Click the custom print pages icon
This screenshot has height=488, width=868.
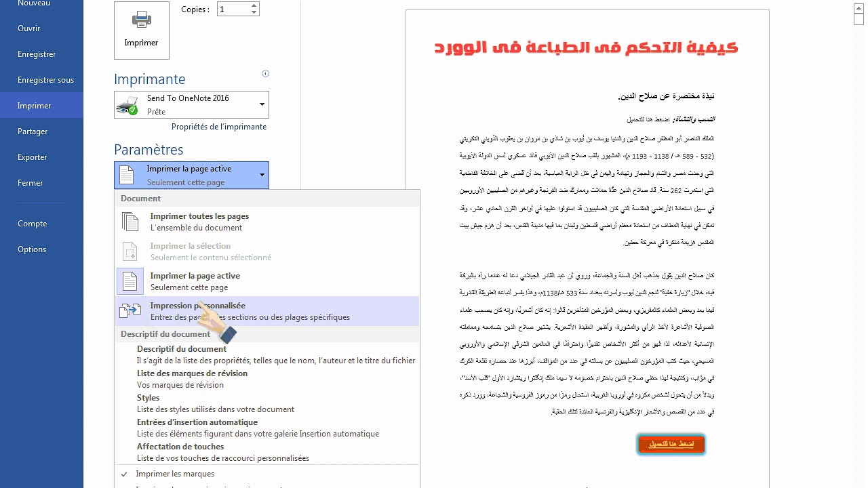tap(130, 311)
